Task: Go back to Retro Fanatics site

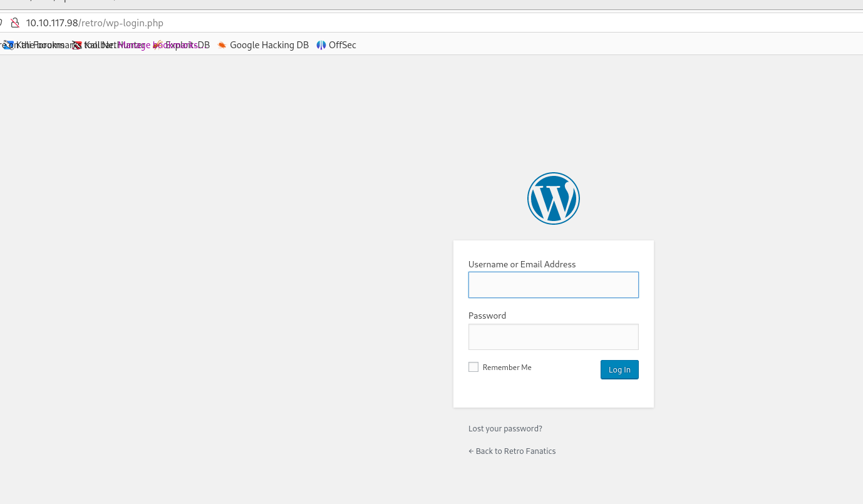Action: (x=512, y=451)
